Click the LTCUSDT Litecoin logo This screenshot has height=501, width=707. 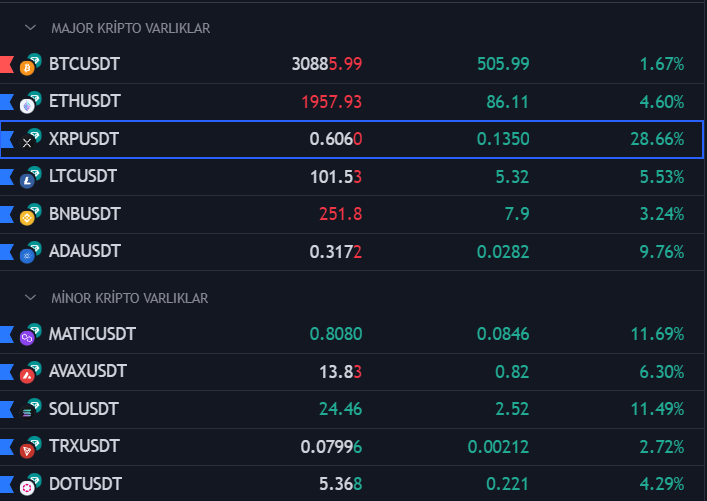click(28, 180)
